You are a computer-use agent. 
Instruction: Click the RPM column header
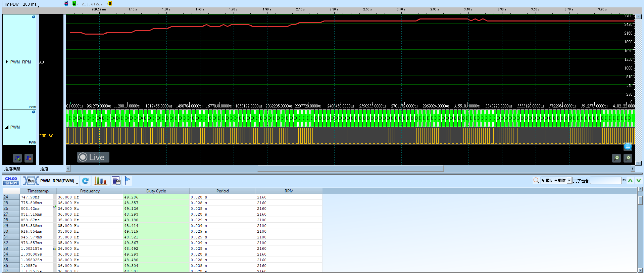point(289,191)
